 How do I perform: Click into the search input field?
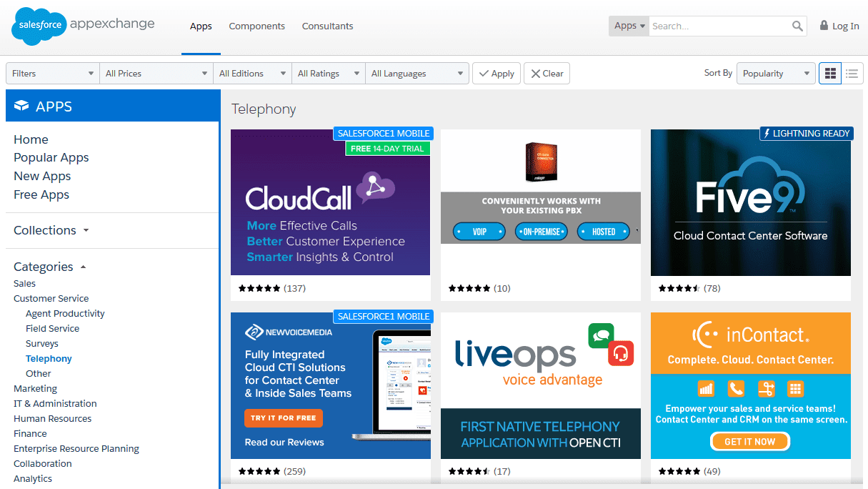click(720, 26)
